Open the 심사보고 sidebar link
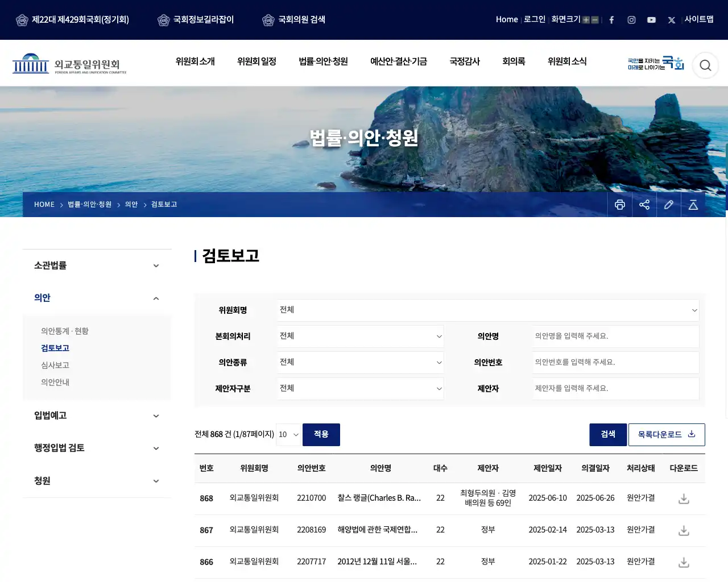The height and width of the screenshot is (582, 728). tap(55, 365)
